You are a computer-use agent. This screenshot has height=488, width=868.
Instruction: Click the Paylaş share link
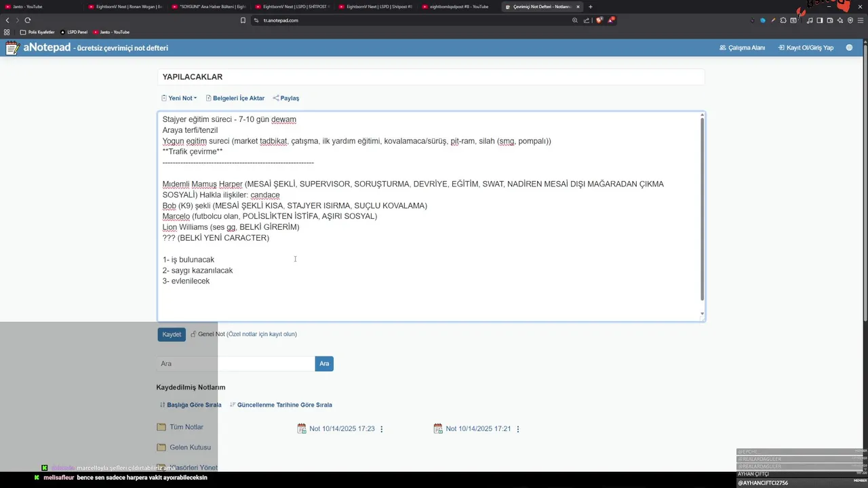pyautogui.click(x=286, y=98)
